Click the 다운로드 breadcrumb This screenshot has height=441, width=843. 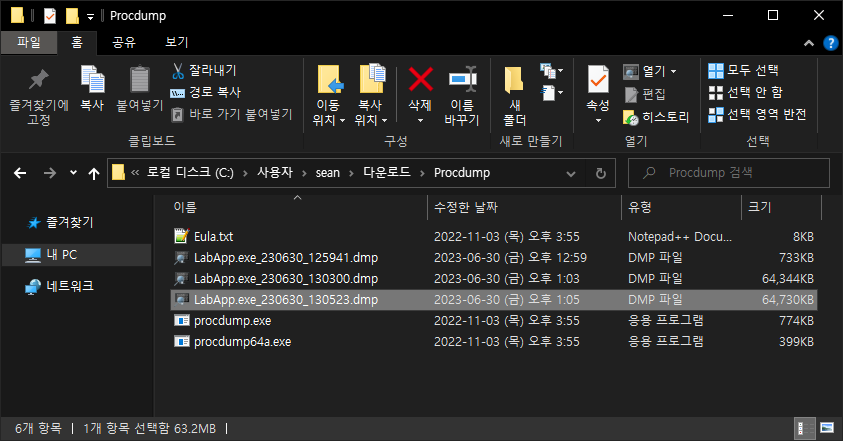(387, 173)
